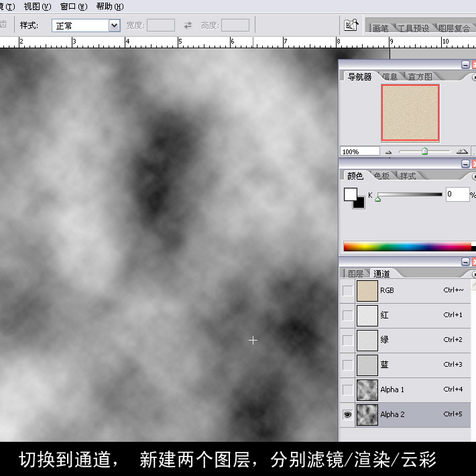Select the 样式 panel tab
The image size is (476, 476).
(x=408, y=176)
